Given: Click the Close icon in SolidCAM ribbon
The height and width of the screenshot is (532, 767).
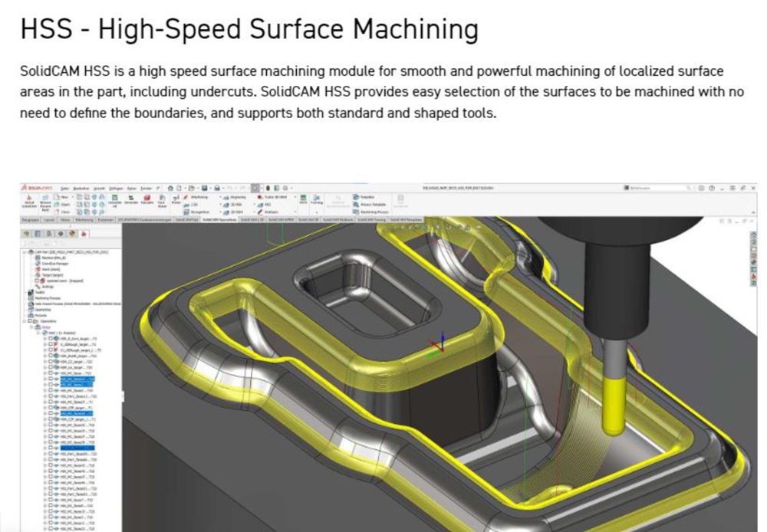Looking at the screenshot, I should coord(58,212).
